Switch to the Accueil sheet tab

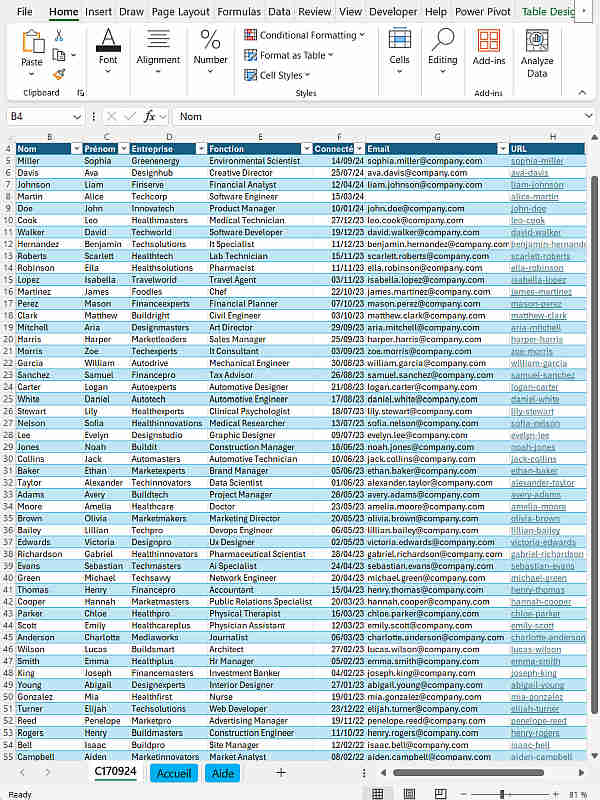pyautogui.click(x=174, y=773)
